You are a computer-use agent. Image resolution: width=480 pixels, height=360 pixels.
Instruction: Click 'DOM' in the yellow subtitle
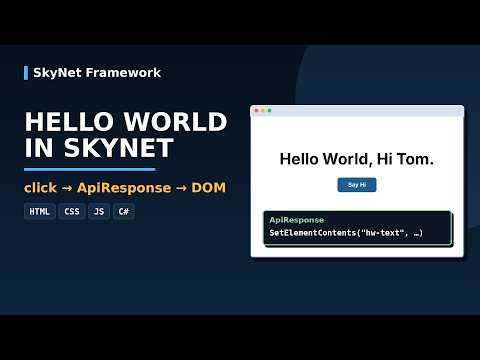click(x=209, y=188)
